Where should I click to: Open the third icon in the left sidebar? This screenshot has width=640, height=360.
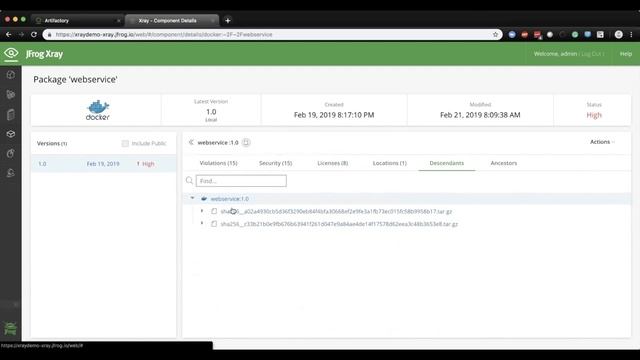(x=11, y=115)
